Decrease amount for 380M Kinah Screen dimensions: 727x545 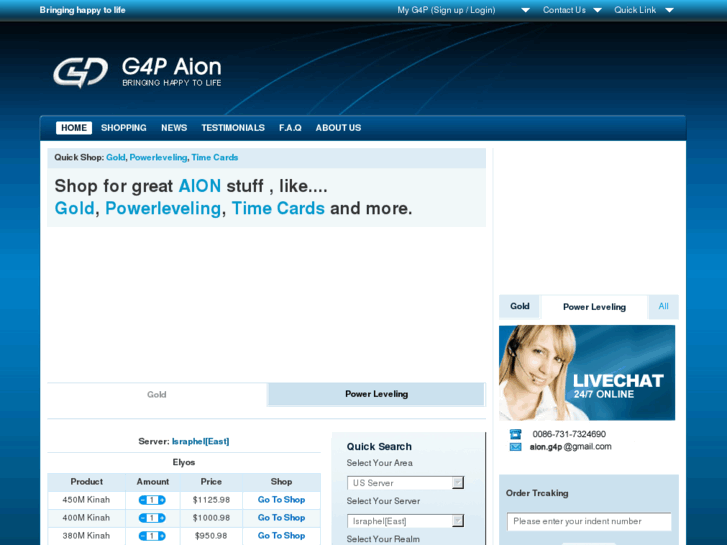coord(143,536)
